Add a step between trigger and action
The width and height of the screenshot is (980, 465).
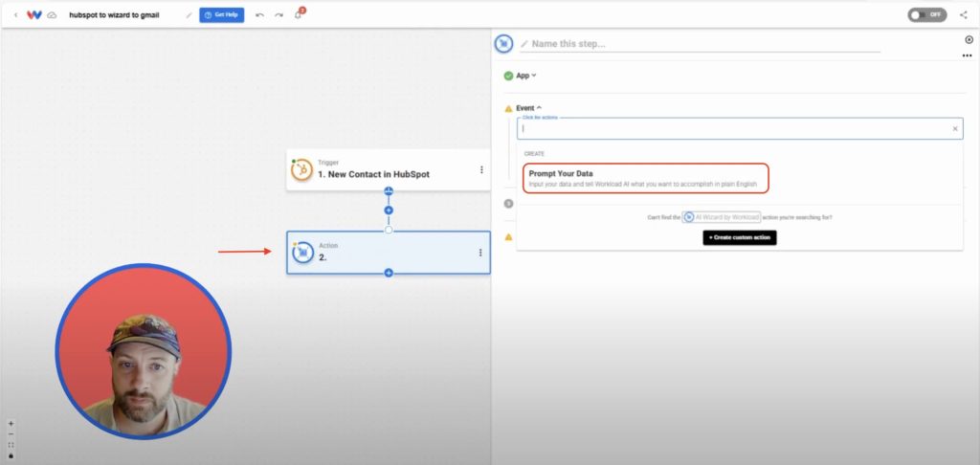point(389,210)
